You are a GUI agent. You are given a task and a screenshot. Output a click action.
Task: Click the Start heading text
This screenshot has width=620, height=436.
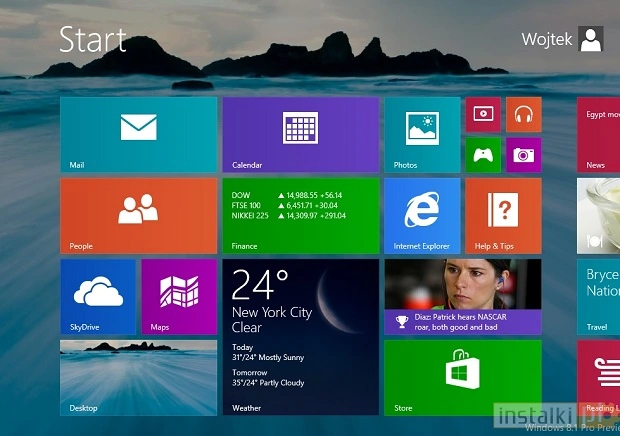tap(93, 40)
